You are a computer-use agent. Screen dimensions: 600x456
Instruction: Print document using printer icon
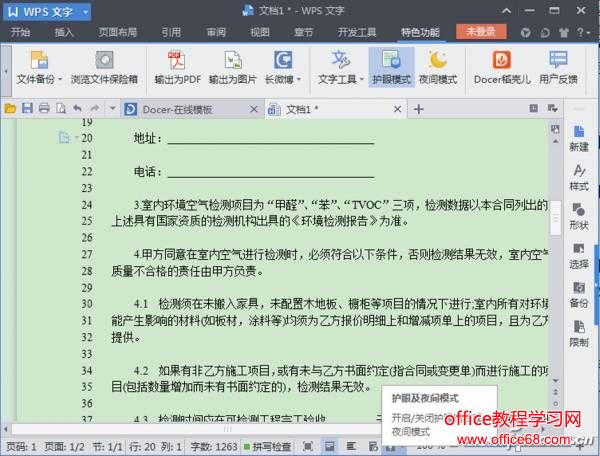click(44, 109)
